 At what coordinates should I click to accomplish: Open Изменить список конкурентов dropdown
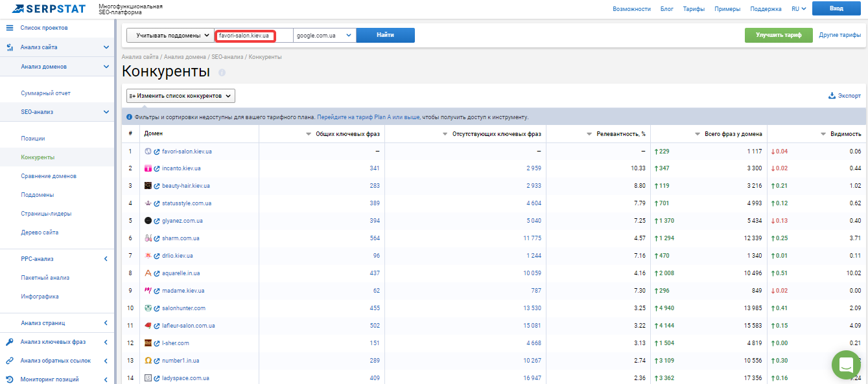tap(180, 96)
